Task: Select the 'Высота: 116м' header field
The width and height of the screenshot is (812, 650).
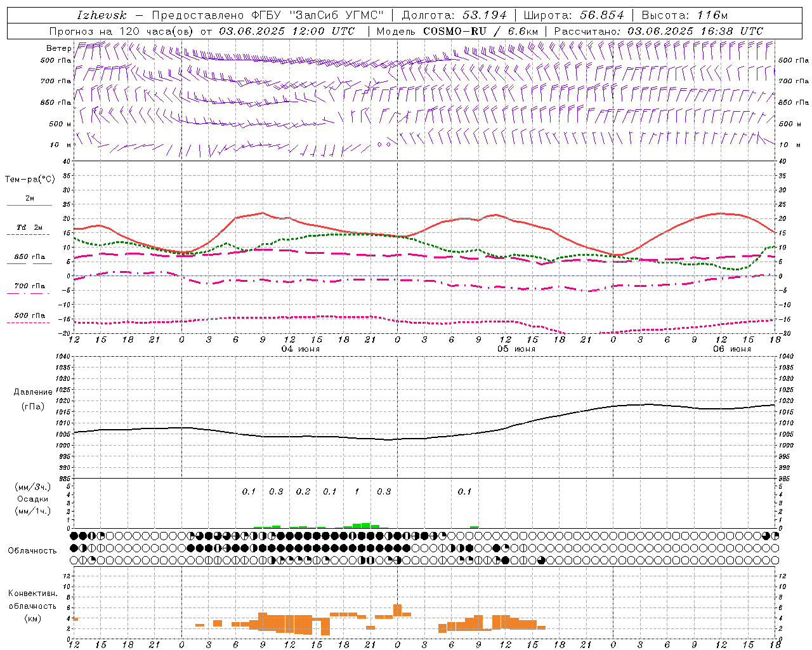Action: click(684, 15)
